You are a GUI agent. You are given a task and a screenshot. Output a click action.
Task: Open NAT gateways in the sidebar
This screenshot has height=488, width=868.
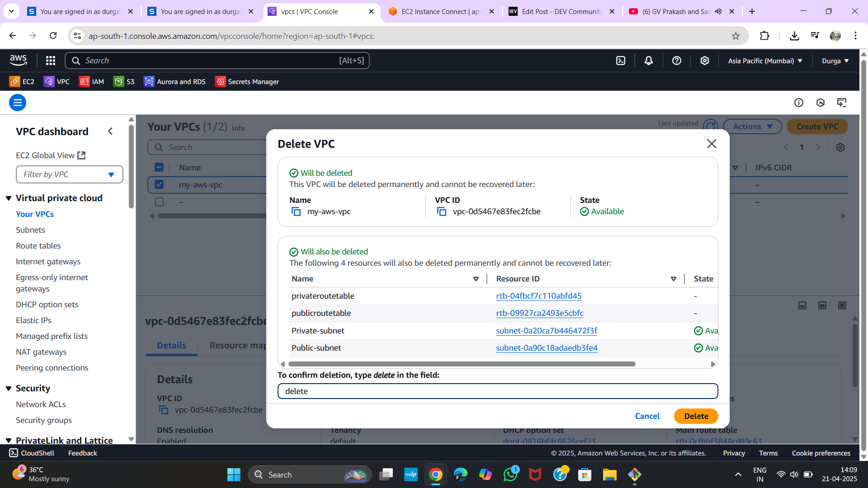pos(41,352)
